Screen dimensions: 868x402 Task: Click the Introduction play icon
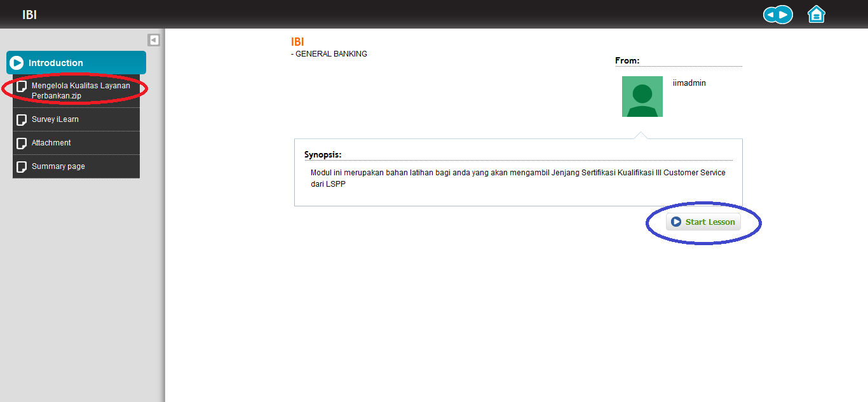[x=17, y=63]
